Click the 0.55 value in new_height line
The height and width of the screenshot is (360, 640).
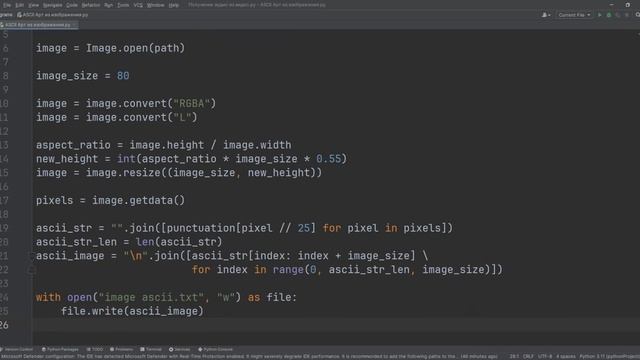click(328, 159)
